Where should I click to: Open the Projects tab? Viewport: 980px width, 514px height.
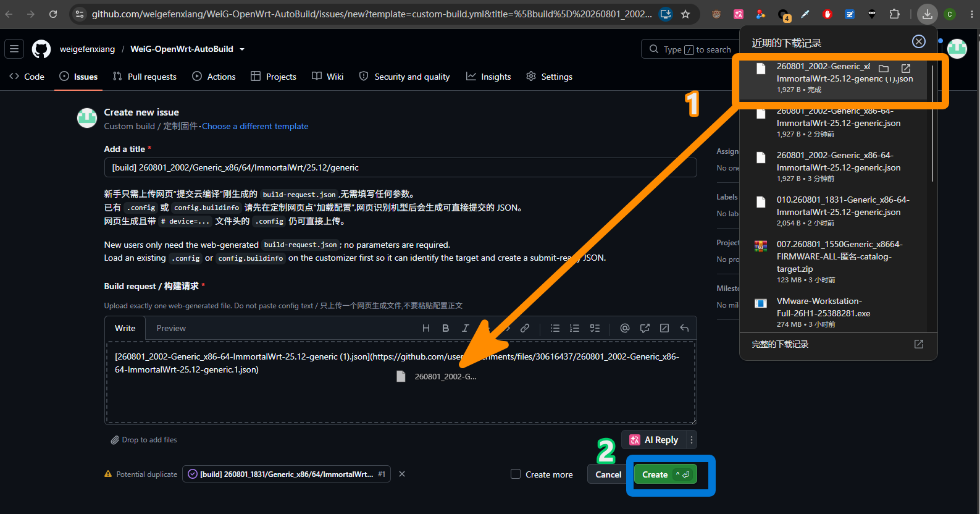pos(274,77)
